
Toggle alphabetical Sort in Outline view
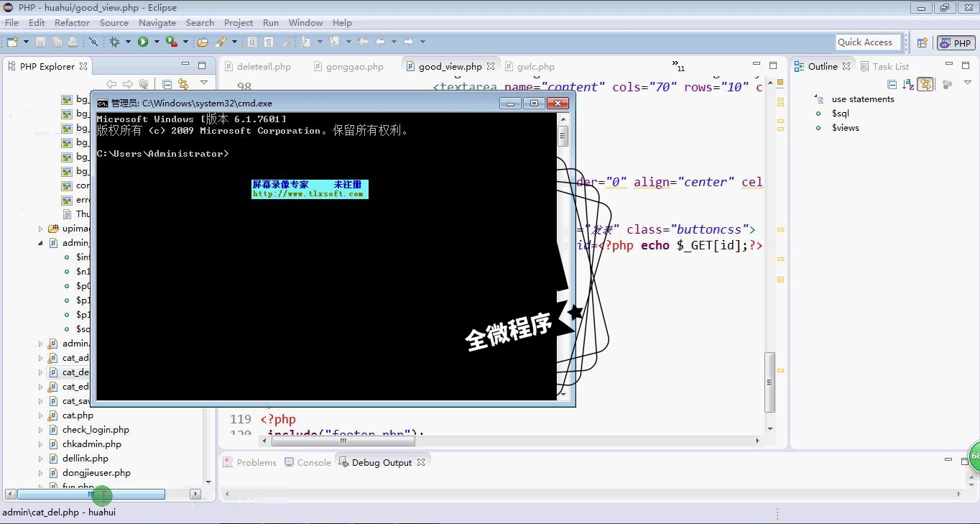point(908,84)
